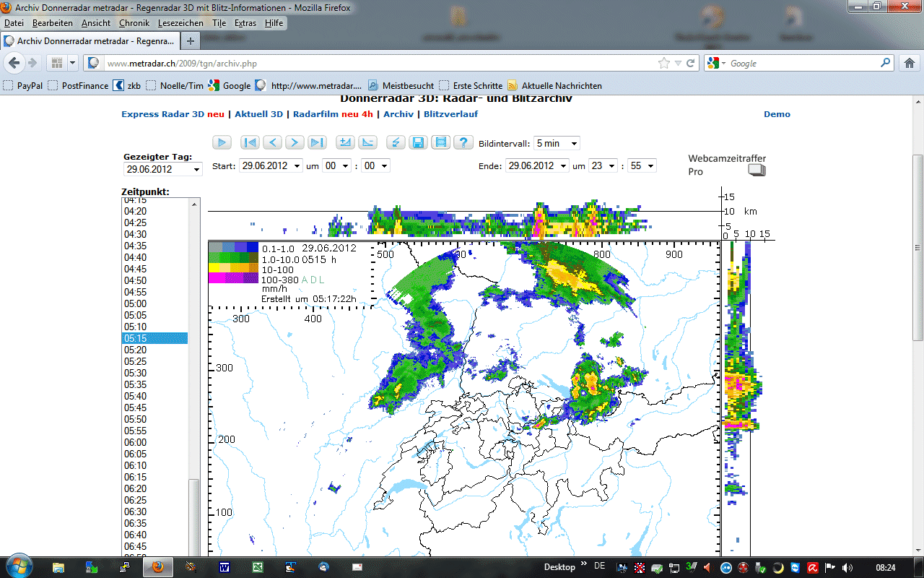Open the Lesezeichen menu
The height and width of the screenshot is (578, 924).
coord(180,23)
